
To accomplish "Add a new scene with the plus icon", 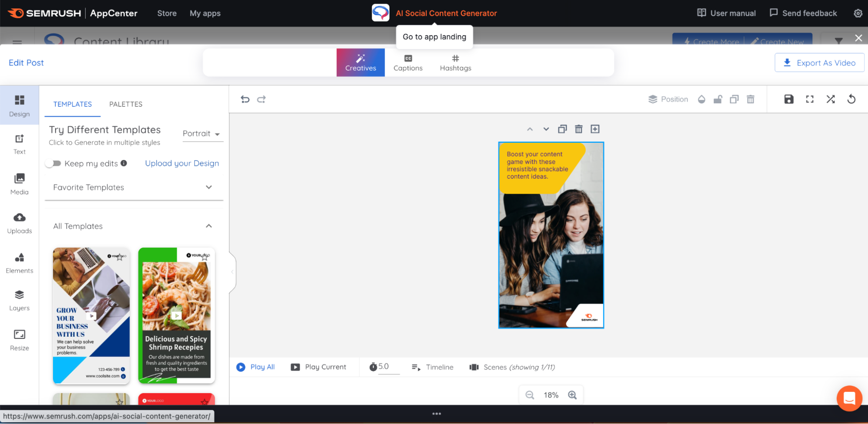I will (x=595, y=128).
